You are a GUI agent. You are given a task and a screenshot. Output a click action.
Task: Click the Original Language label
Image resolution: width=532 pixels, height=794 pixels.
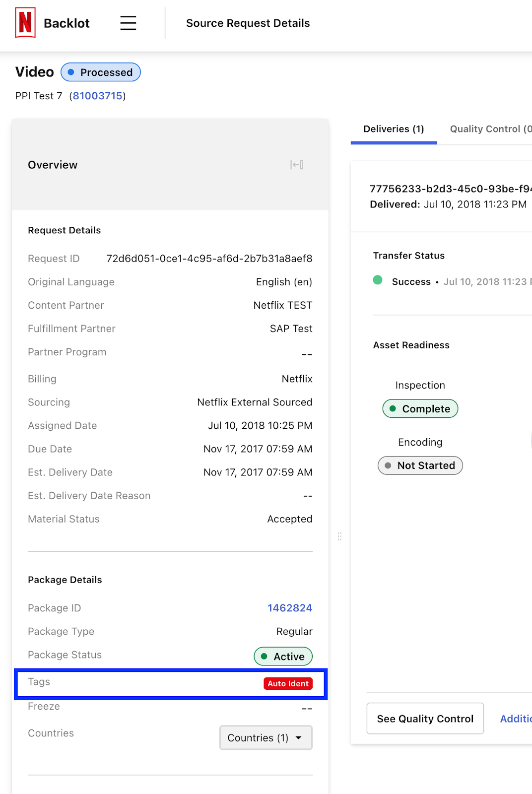pos(71,282)
